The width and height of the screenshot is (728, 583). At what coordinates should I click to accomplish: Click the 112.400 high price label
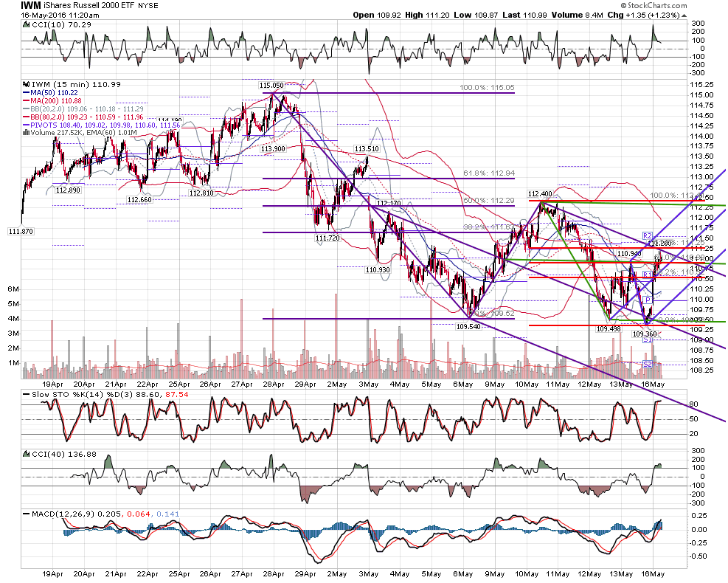[540, 193]
